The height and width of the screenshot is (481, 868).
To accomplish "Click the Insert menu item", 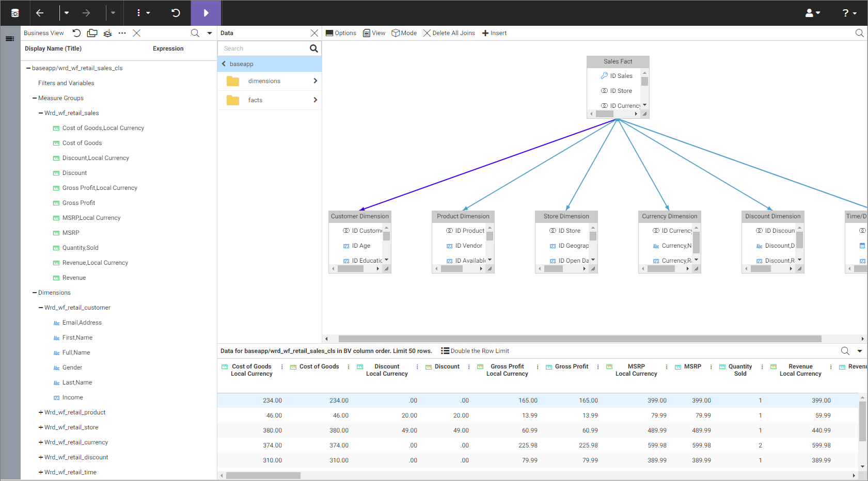I will pos(494,33).
